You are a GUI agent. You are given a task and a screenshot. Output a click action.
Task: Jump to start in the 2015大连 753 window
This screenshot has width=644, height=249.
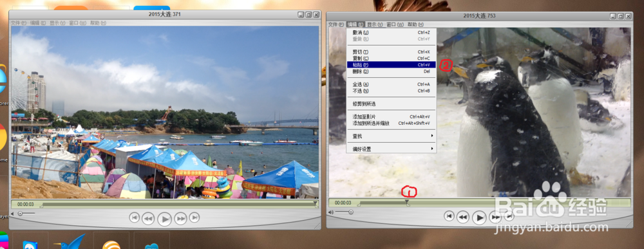[x=450, y=215]
